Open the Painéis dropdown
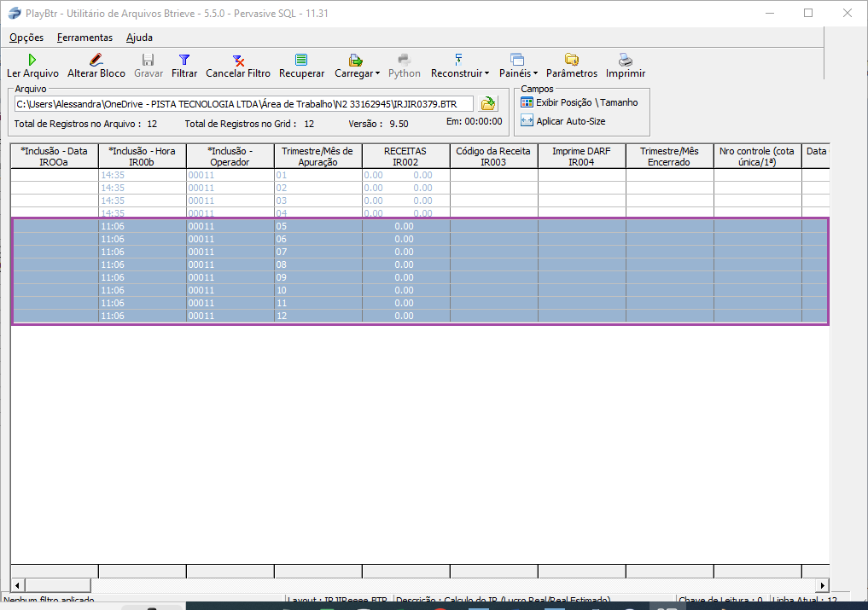This screenshot has width=868, height=610. (535, 74)
